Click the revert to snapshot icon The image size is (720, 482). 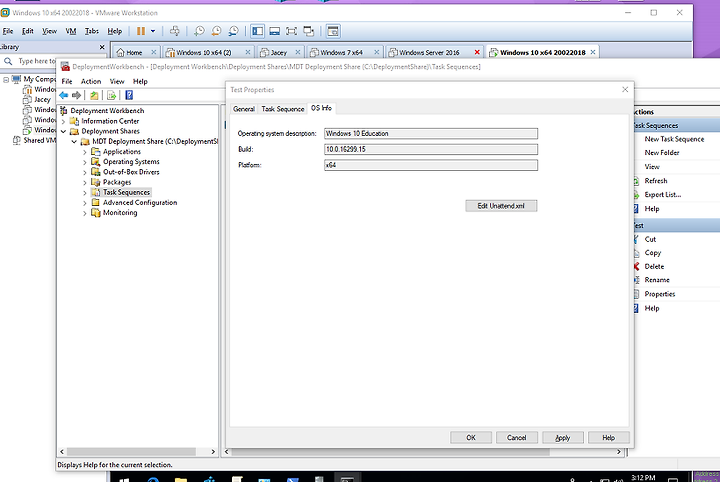(x=216, y=31)
